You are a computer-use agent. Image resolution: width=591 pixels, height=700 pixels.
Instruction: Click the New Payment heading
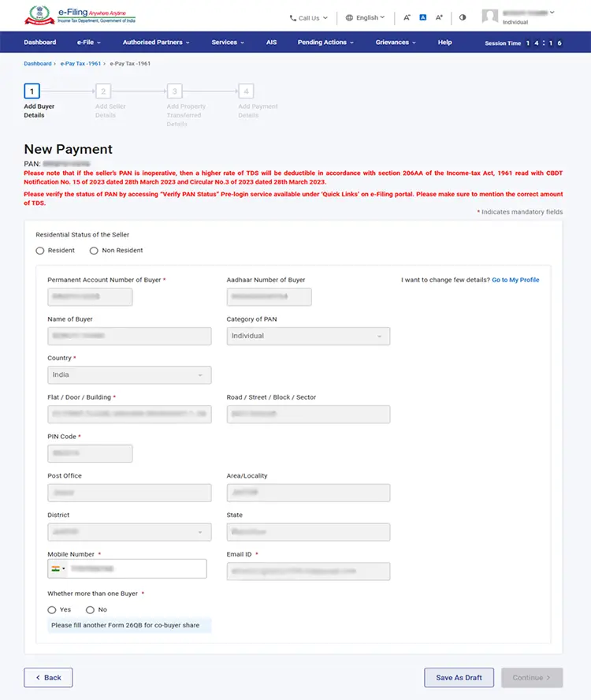[69, 149]
